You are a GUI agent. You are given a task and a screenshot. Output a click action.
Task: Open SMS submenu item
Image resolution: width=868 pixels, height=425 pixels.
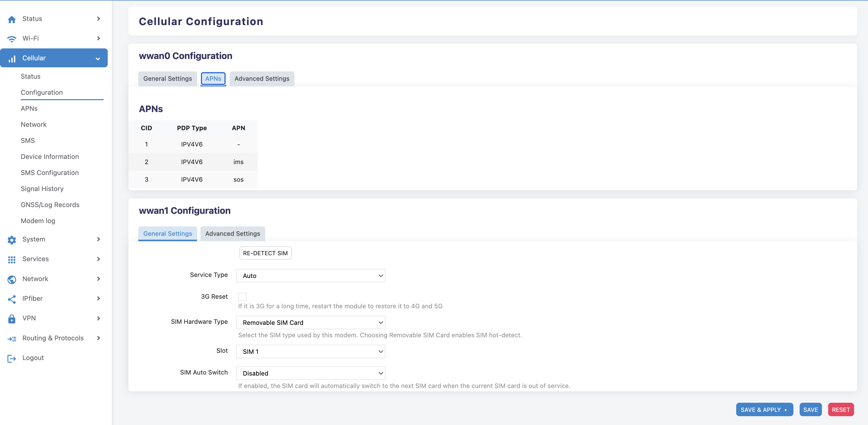pos(28,141)
